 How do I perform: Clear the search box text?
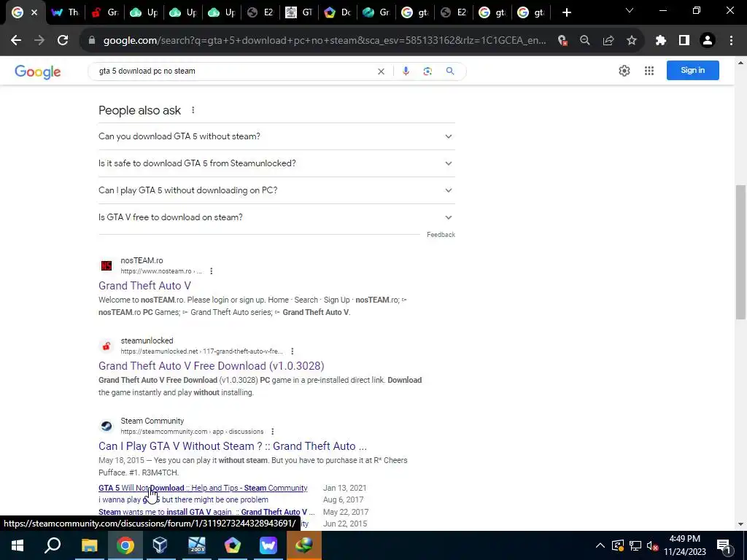(381, 71)
